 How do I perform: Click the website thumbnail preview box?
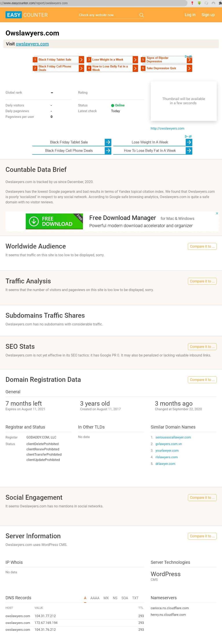point(183,101)
